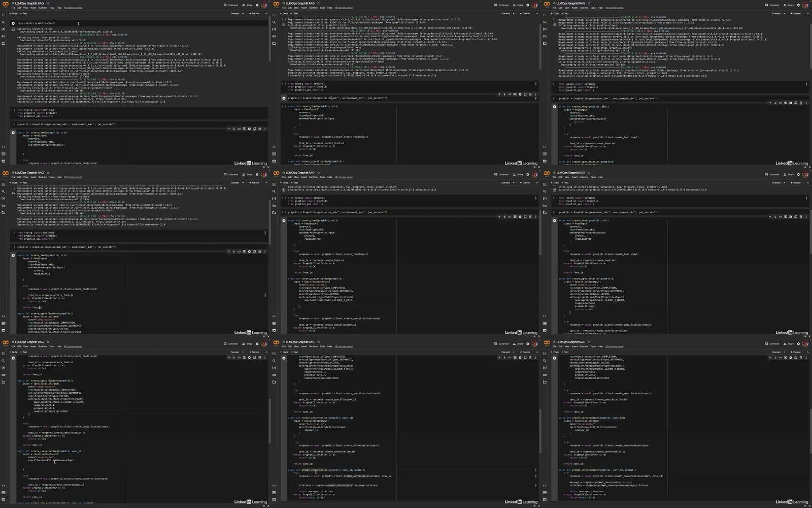Run the code cell in bottom-center frame

(284, 358)
